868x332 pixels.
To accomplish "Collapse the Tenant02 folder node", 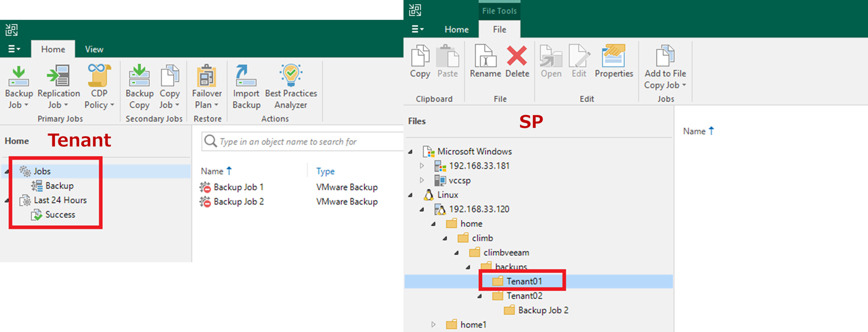I will point(480,296).
